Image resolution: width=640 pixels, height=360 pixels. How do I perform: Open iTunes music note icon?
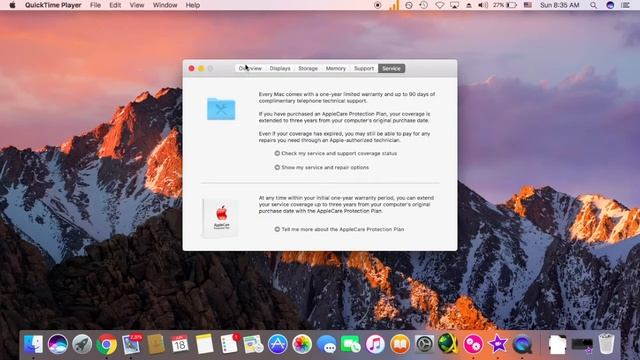point(375,344)
